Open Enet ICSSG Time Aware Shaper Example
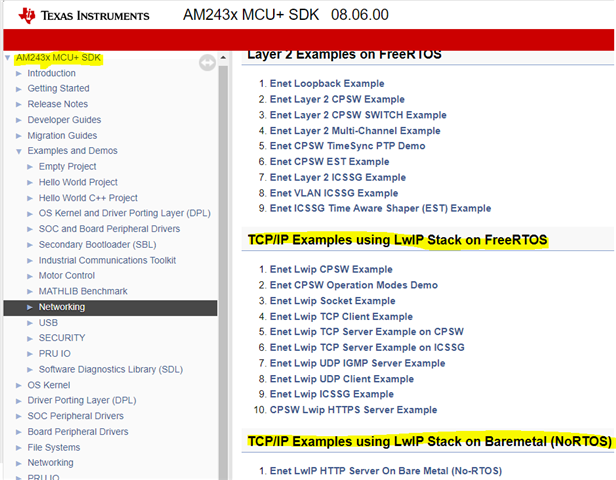 (x=380, y=209)
